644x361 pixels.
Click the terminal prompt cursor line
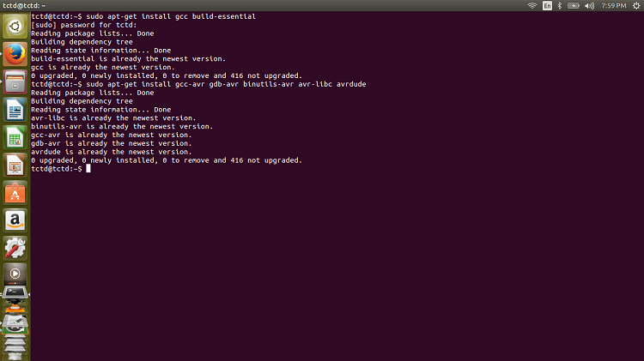pos(61,169)
